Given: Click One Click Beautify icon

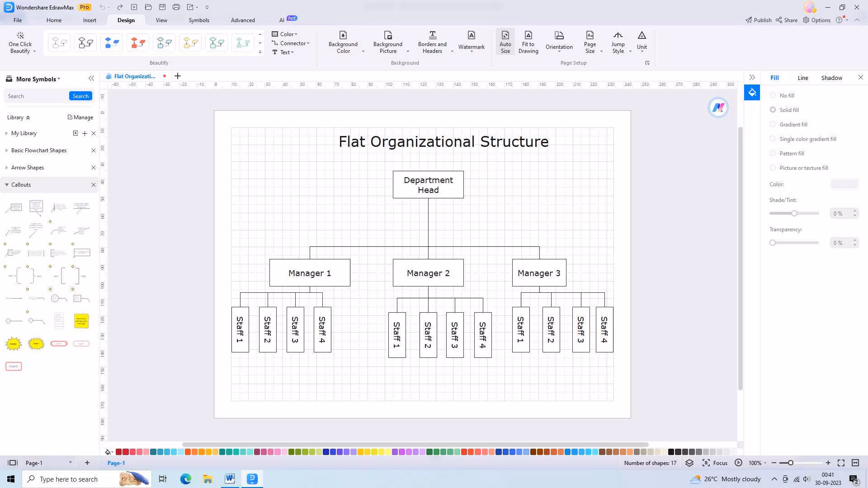Looking at the screenshot, I should [x=20, y=36].
